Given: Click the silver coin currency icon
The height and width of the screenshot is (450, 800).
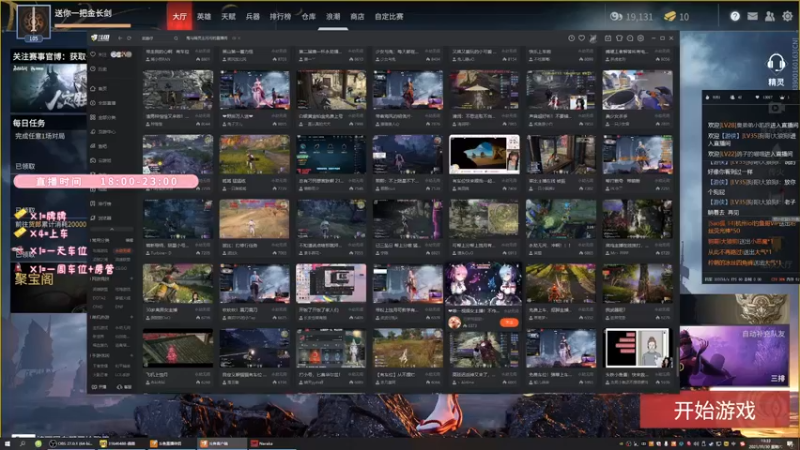Looking at the screenshot, I should click(x=616, y=16).
